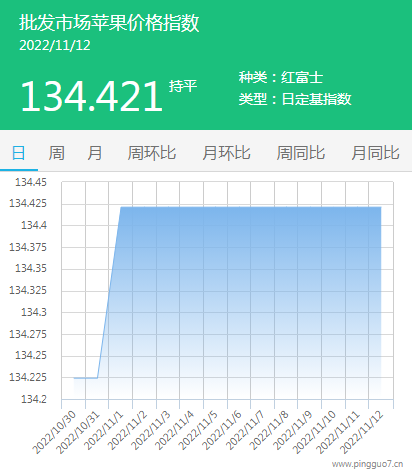The width and height of the screenshot is (412, 474).
Task: Select the 月同比 tab
Action: tap(375, 153)
